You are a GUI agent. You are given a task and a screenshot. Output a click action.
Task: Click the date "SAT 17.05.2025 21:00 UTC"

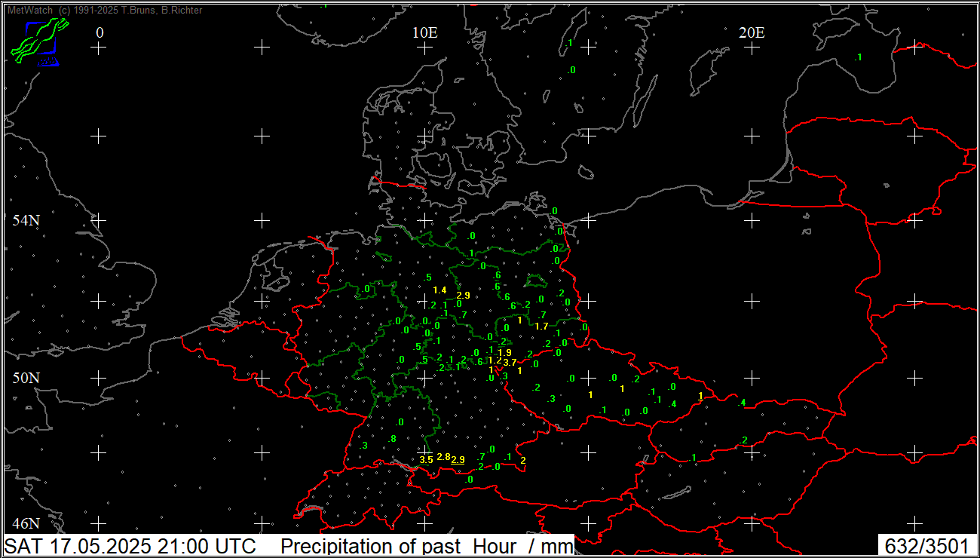(131, 546)
